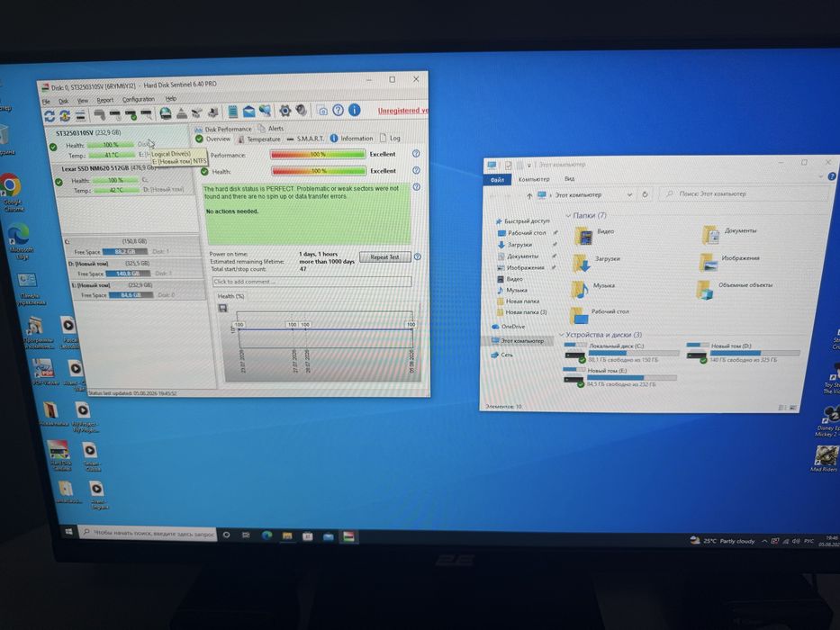Click the Explorer search box Поиск: Этот компьютер
Viewport: 840px width, 630px height.
tap(745, 193)
